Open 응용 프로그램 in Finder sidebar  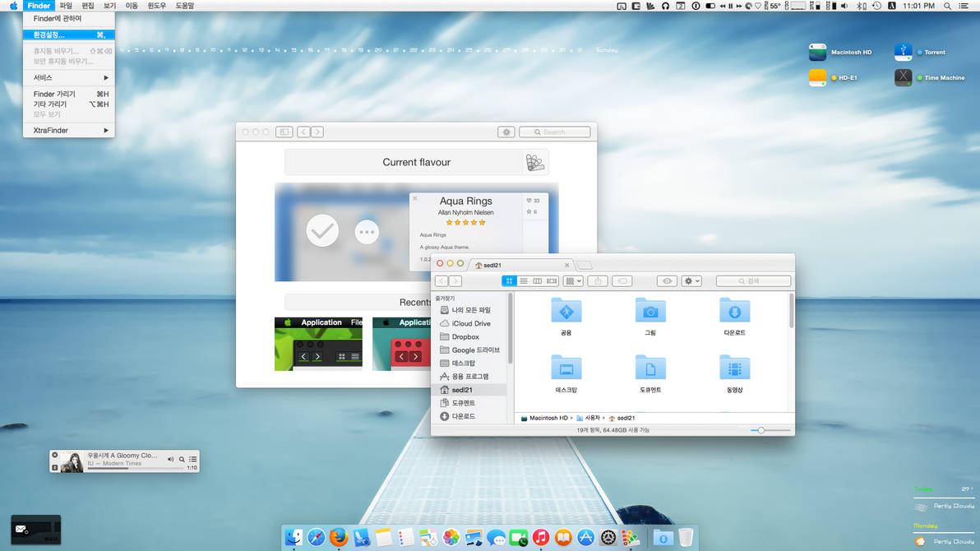click(x=464, y=377)
